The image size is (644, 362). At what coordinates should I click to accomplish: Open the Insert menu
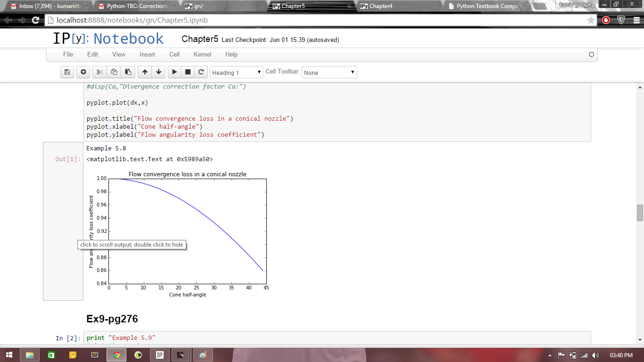(x=147, y=54)
